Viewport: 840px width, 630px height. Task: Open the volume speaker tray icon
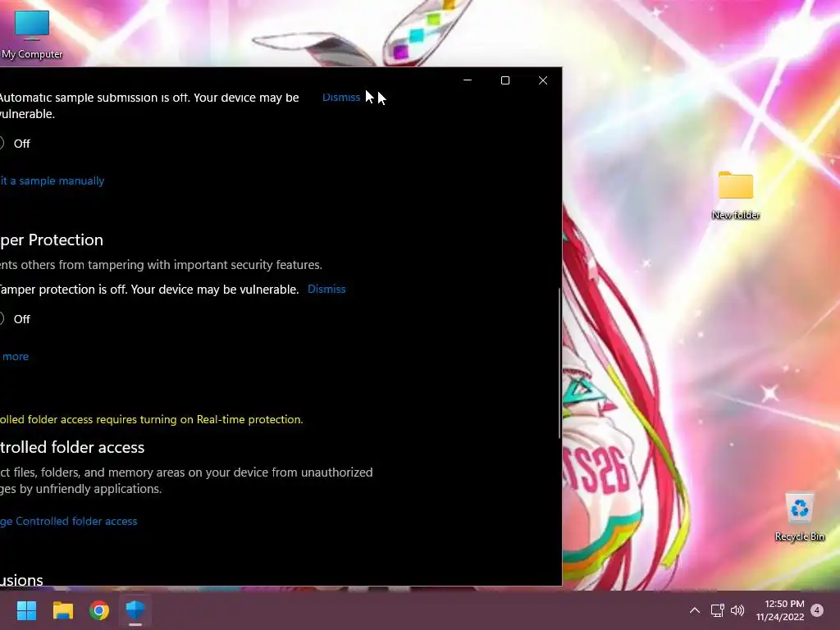[x=737, y=610]
